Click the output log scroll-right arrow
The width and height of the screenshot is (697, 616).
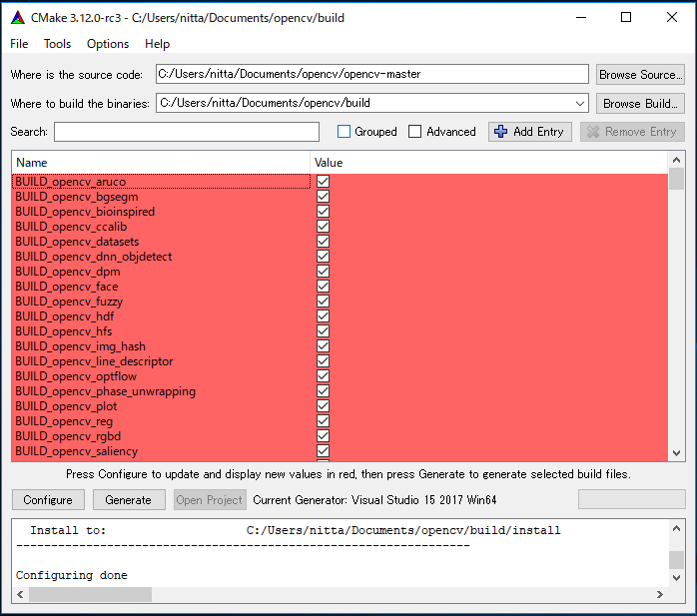click(661, 594)
